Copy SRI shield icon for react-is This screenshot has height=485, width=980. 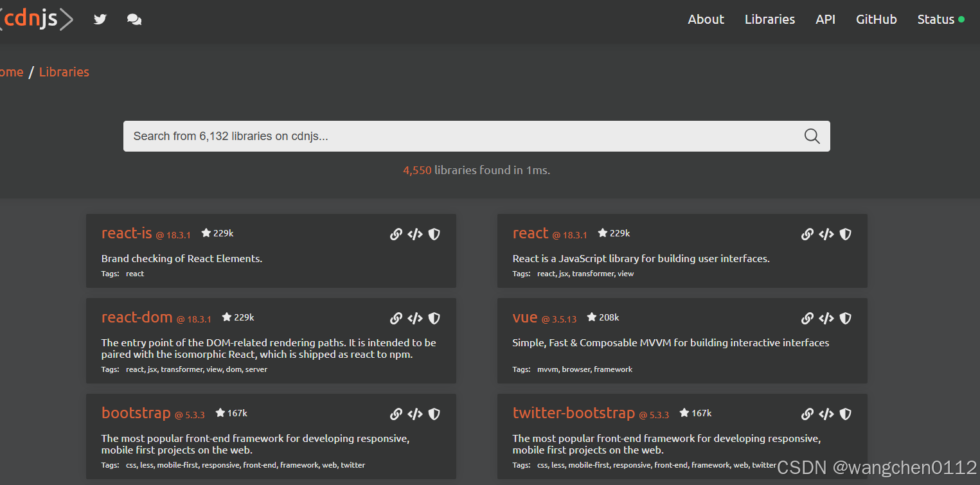(x=434, y=234)
